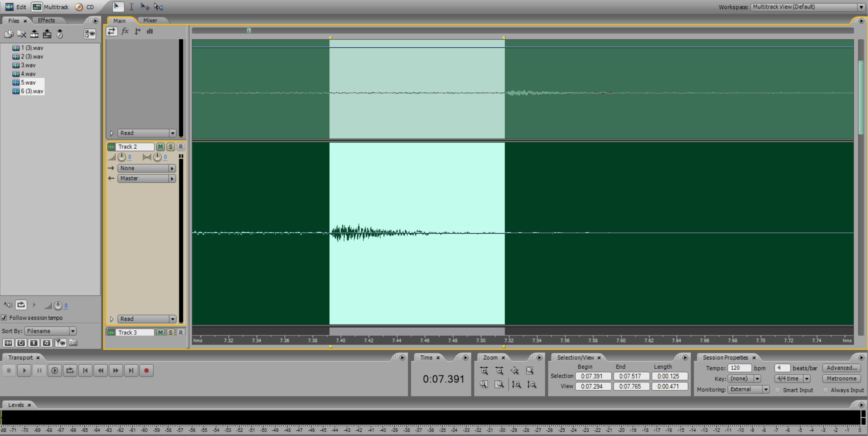Switch to the Effects tab
868x436 pixels.
46,21
